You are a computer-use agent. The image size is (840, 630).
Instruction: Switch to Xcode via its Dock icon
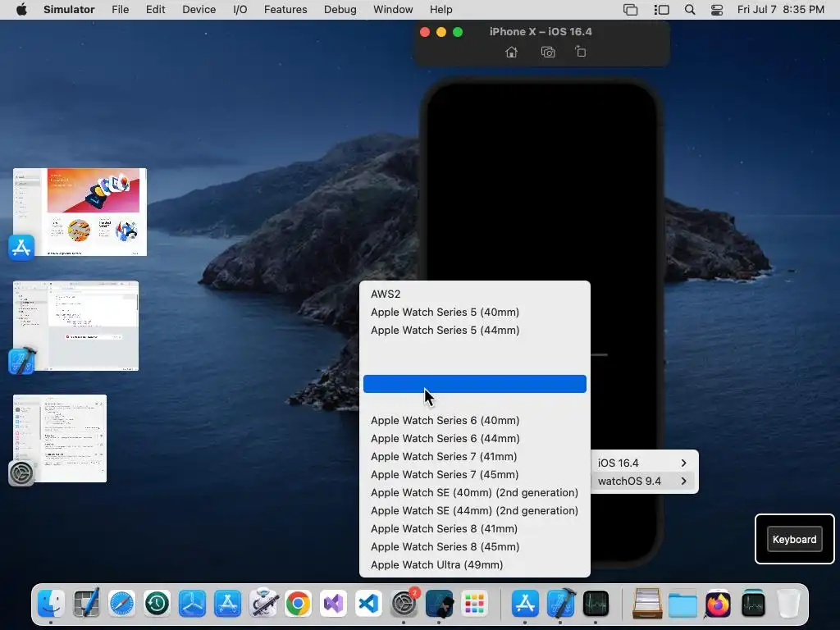[x=560, y=603]
